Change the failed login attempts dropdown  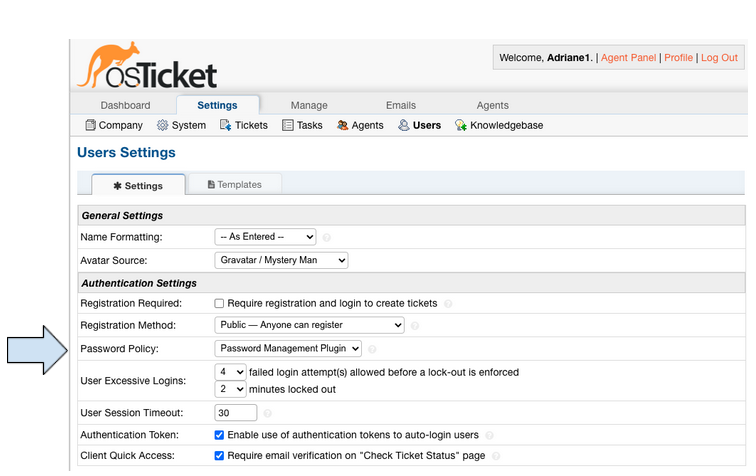[x=230, y=372]
